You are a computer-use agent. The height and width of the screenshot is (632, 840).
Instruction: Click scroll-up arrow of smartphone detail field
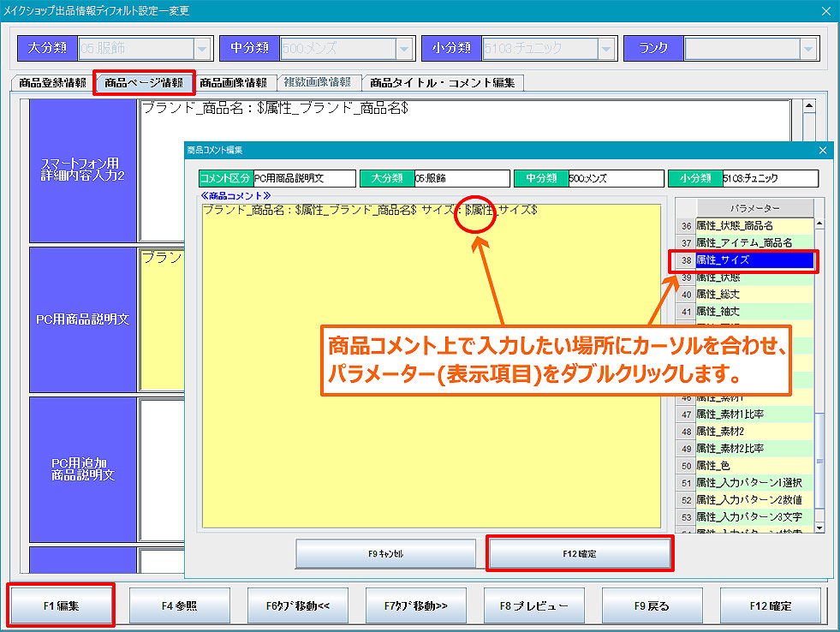coord(808,107)
